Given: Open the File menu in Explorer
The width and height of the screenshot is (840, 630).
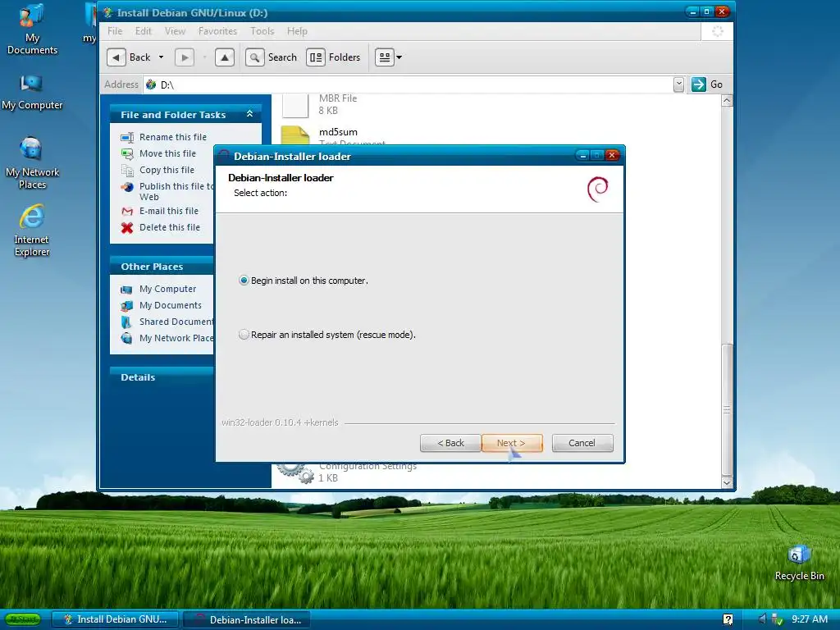Looking at the screenshot, I should click(x=115, y=31).
